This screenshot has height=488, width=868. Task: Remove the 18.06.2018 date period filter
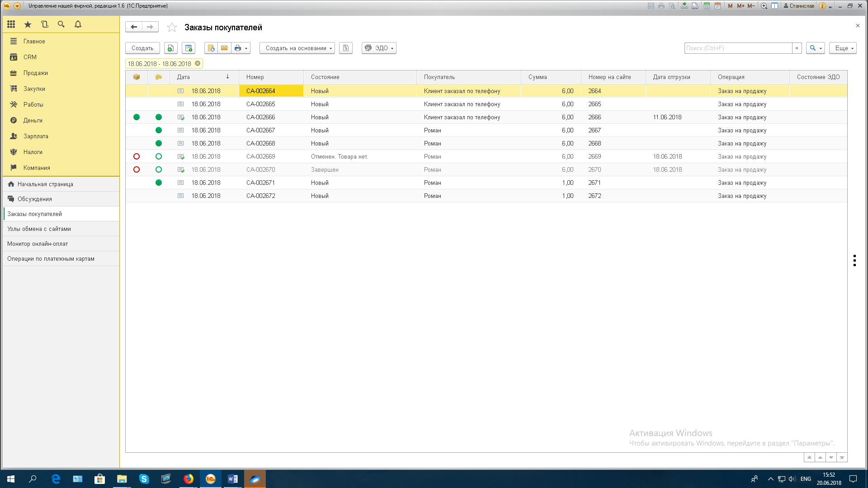tap(198, 64)
